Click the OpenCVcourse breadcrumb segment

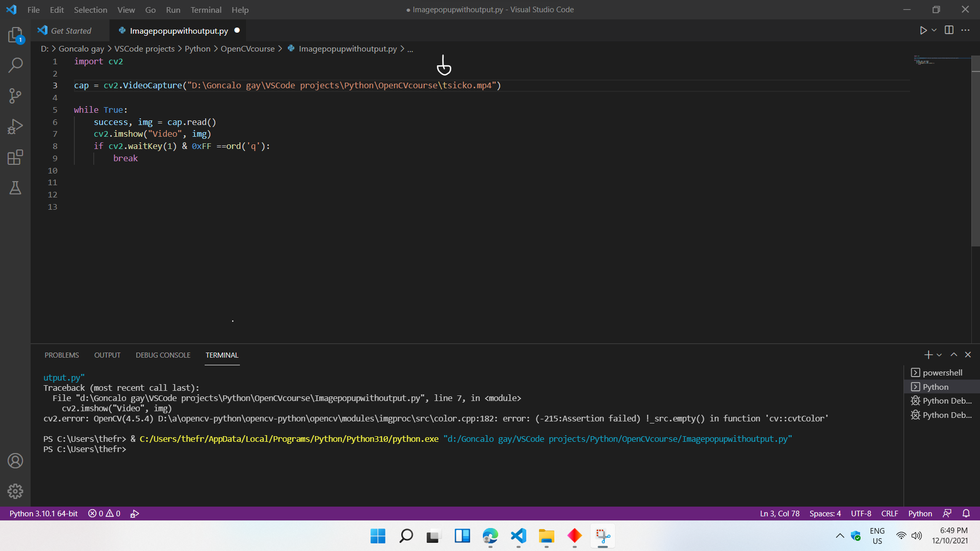pyautogui.click(x=248, y=48)
